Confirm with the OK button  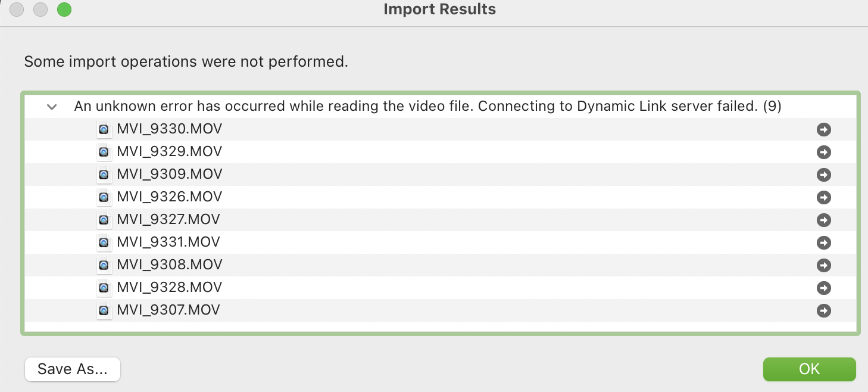[809, 369]
